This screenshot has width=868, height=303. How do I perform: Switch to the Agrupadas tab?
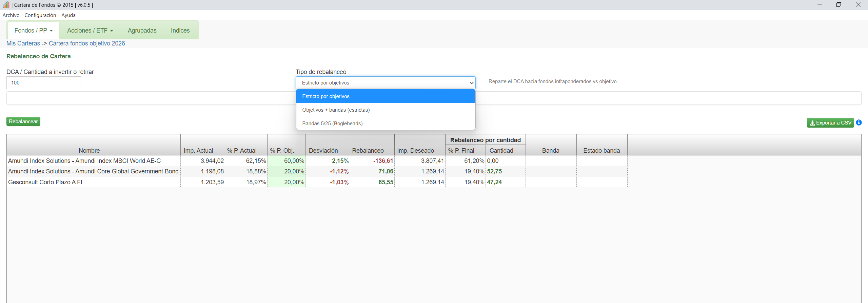coord(142,31)
